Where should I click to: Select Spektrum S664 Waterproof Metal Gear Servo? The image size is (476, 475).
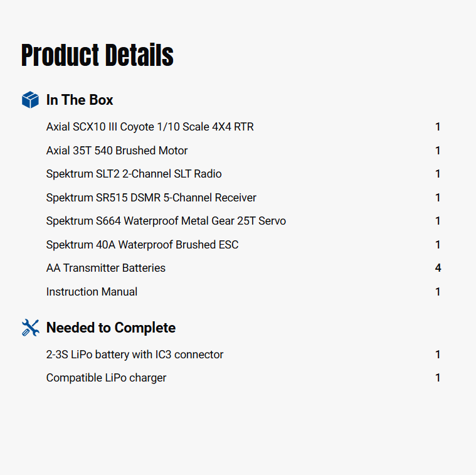166,221
